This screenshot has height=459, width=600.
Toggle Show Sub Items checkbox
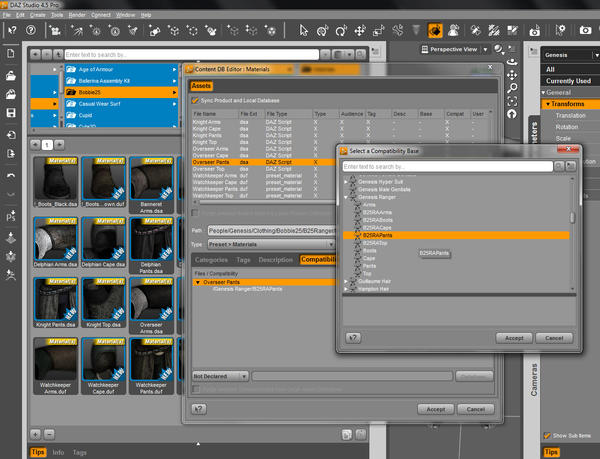547,435
